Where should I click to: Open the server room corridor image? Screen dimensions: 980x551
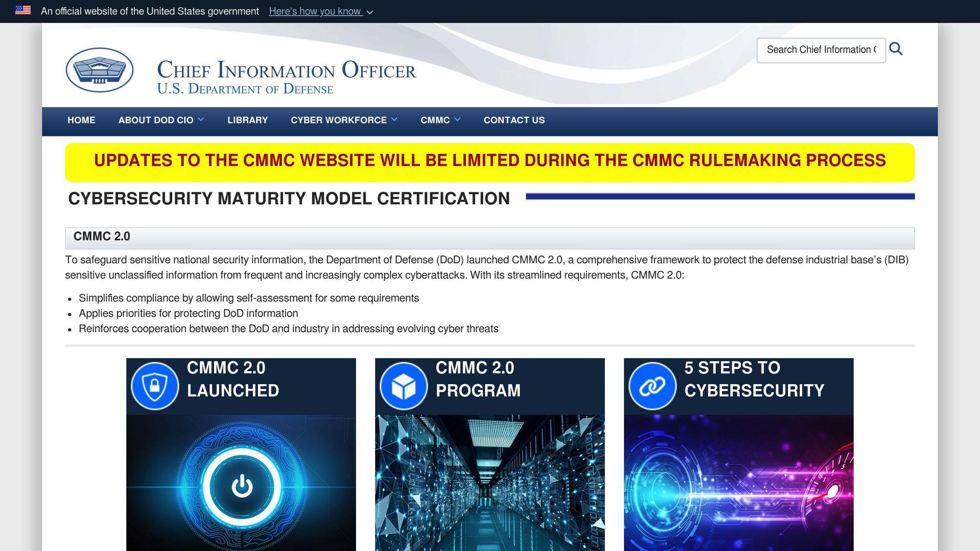coord(490,483)
